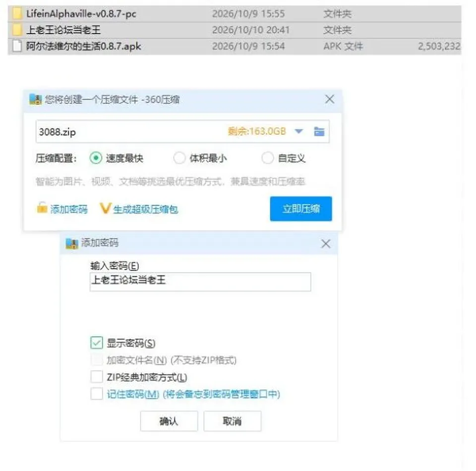The height and width of the screenshot is (471, 476).
Task: Click the 取消 button
Action: click(232, 421)
